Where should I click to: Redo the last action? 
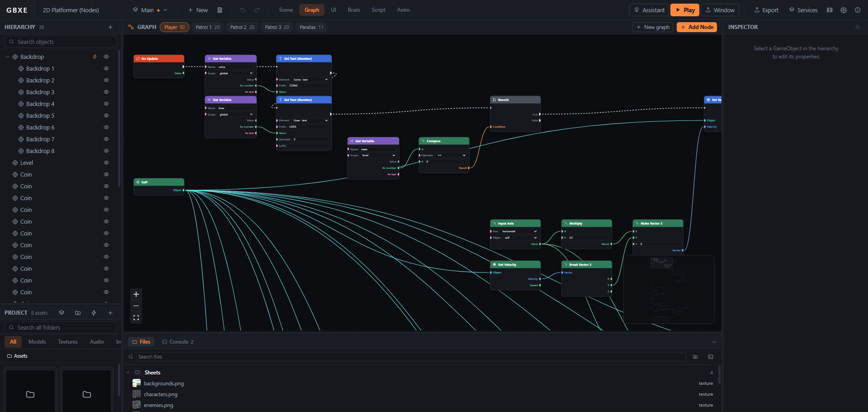pyautogui.click(x=257, y=10)
